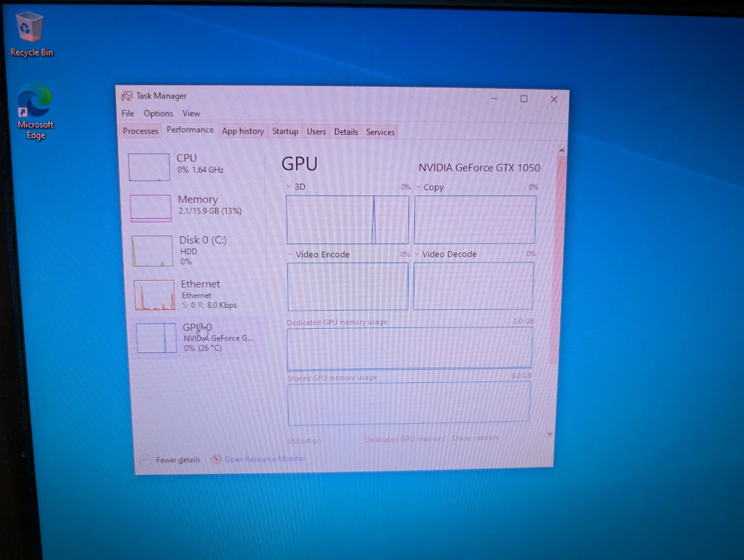Open the Video Encode engine dropdown
The image size is (744, 560).
pyautogui.click(x=290, y=254)
